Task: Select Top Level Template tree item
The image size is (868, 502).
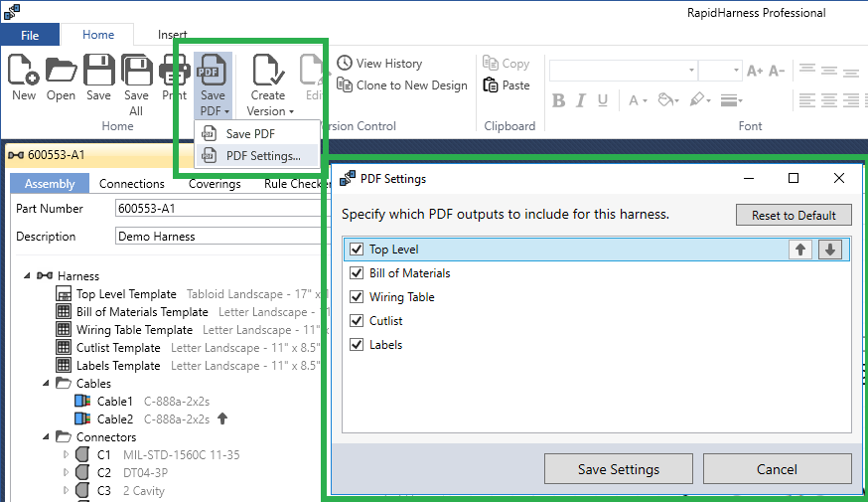Action: pyautogui.click(x=126, y=294)
